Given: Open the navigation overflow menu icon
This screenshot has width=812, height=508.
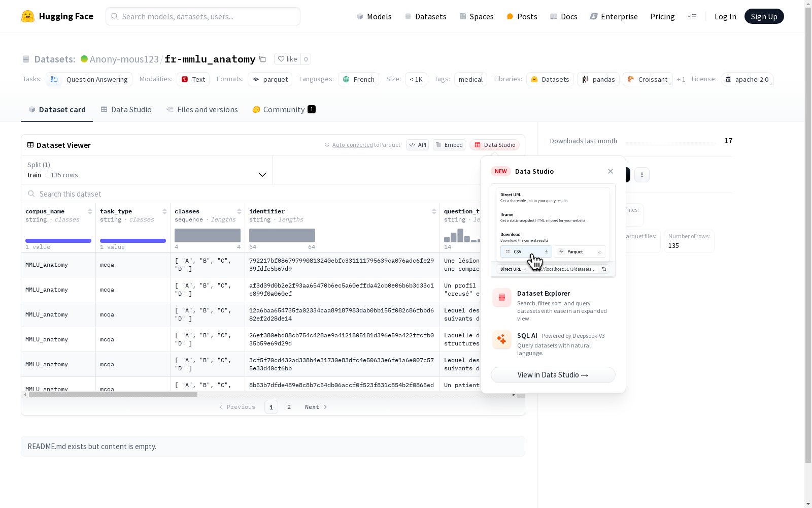Looking at the screenshot, I should tap(692, 16).
